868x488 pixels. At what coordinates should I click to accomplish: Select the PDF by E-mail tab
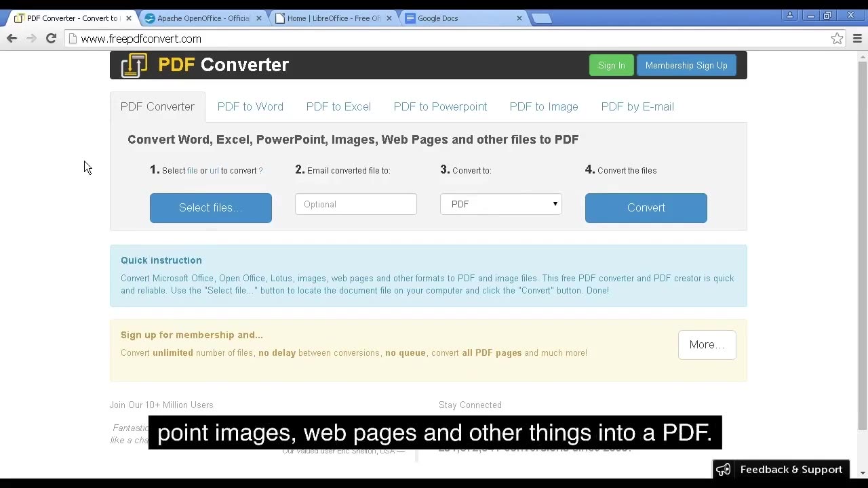(x=637, y=106)
